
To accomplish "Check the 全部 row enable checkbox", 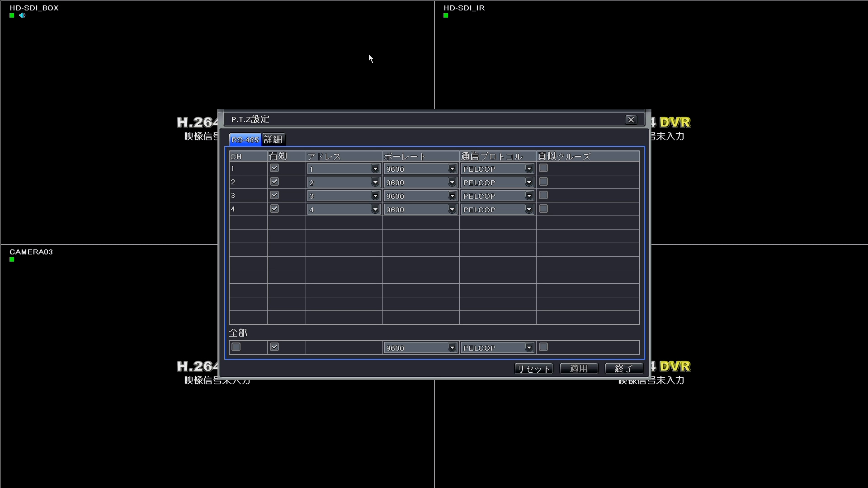I will 274,347.
